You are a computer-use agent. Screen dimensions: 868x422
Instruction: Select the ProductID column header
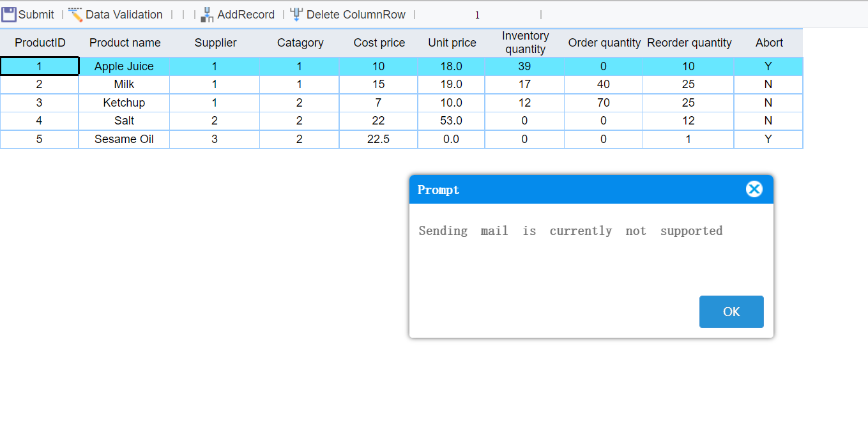click(40, 43)
